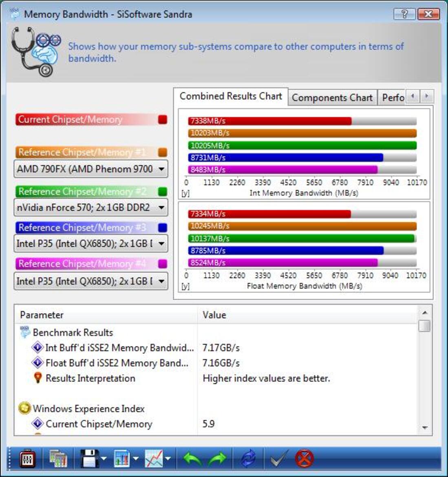Open Reference #4 Intel P35 dropdown
This screenshot has width=448, height=477.
point(90,281)
